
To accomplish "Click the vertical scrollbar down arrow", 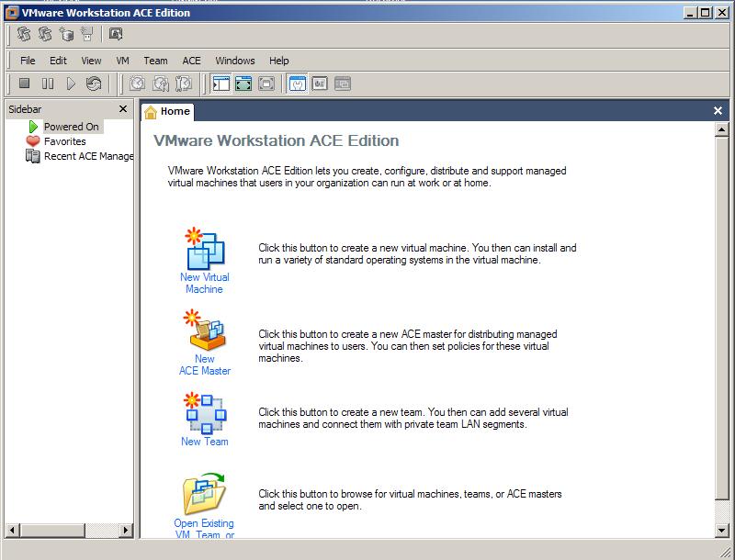I will click(x=721, y=530).
